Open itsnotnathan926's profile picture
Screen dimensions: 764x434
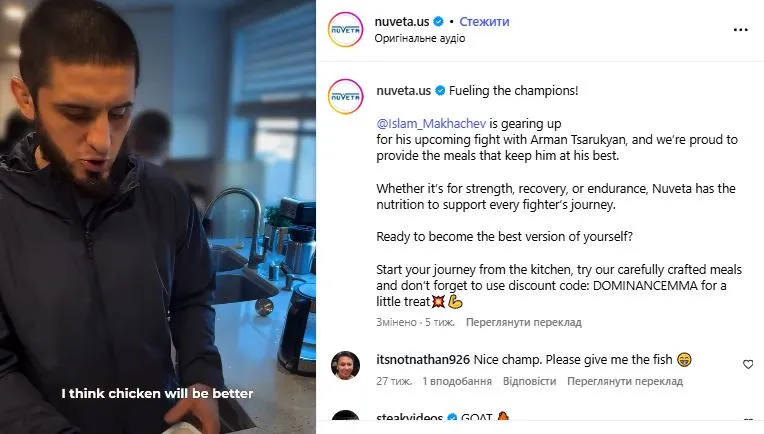point(345,365)
